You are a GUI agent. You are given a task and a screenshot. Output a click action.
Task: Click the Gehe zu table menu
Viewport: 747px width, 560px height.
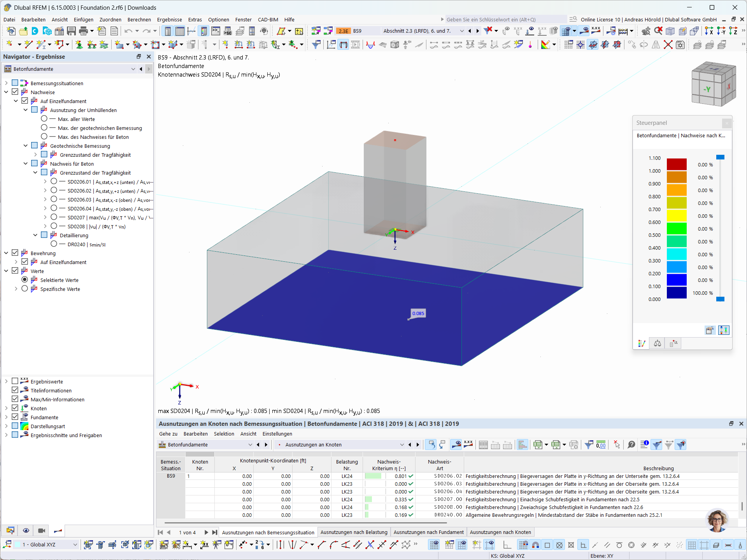click(168, 434)
